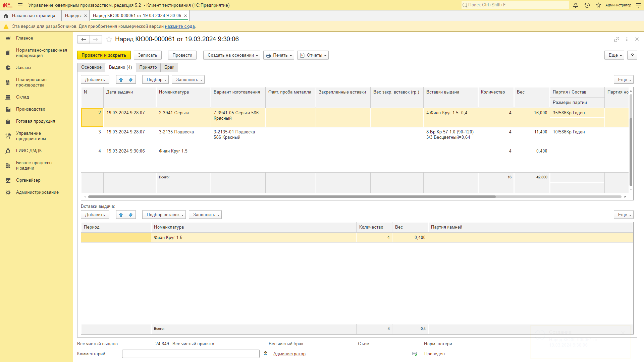
Task: Open Администрирование section
Action: [37, 192]
